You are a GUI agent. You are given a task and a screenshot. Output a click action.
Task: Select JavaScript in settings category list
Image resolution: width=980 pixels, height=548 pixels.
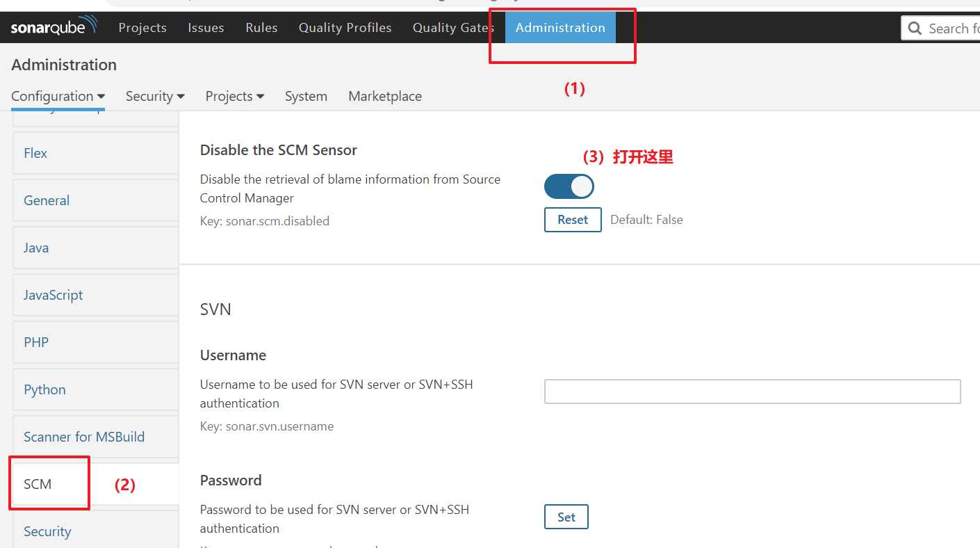[96, 295]
